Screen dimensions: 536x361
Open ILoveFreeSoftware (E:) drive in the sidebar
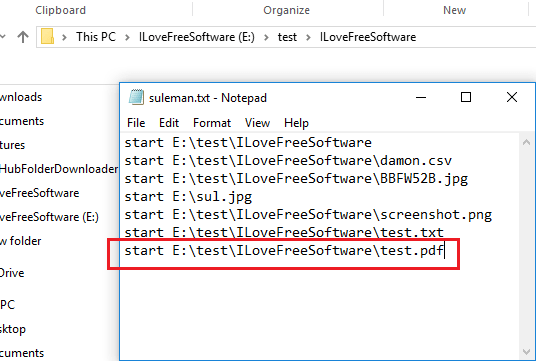click(49, 217)
